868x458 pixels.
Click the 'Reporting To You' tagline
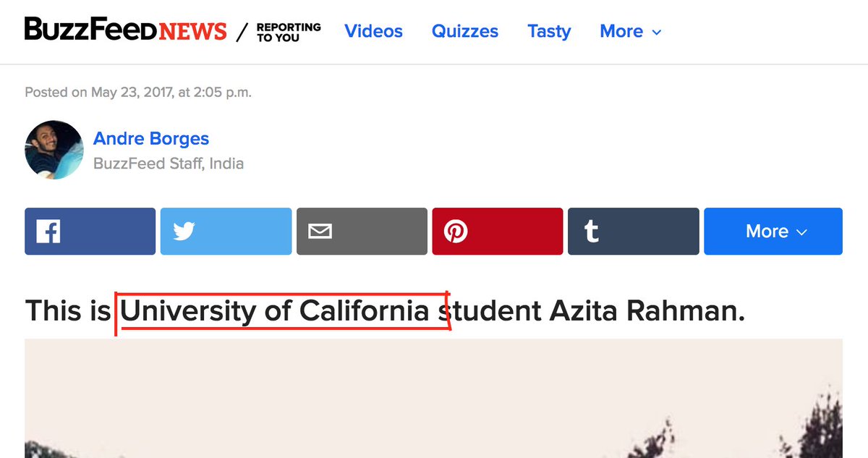(289, 32)
